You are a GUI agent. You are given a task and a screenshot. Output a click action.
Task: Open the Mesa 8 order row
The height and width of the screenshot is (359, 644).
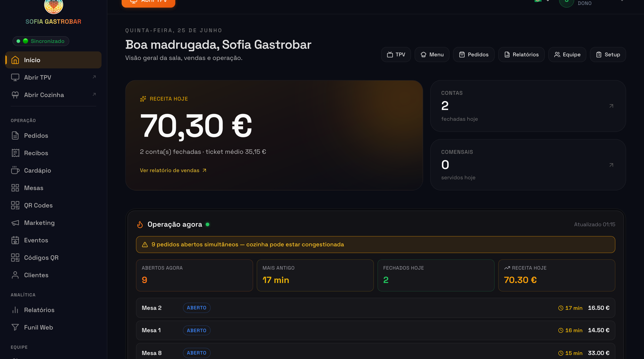tap(375, 352)
